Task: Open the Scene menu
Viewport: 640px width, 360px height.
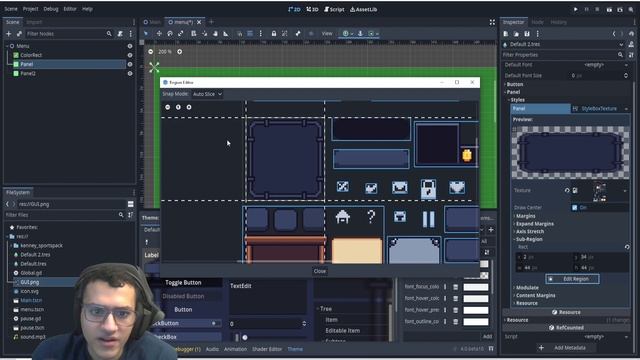Action: [x=11, y=9]
